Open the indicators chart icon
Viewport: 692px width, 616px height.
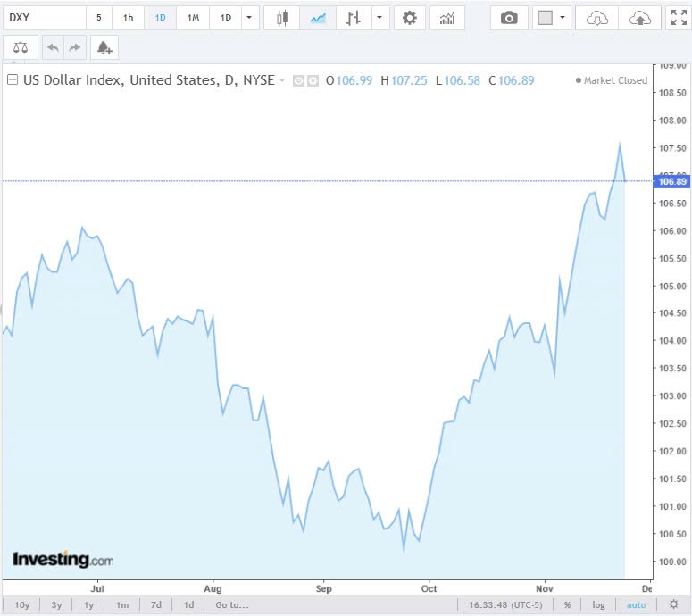[x=446, y=18]
